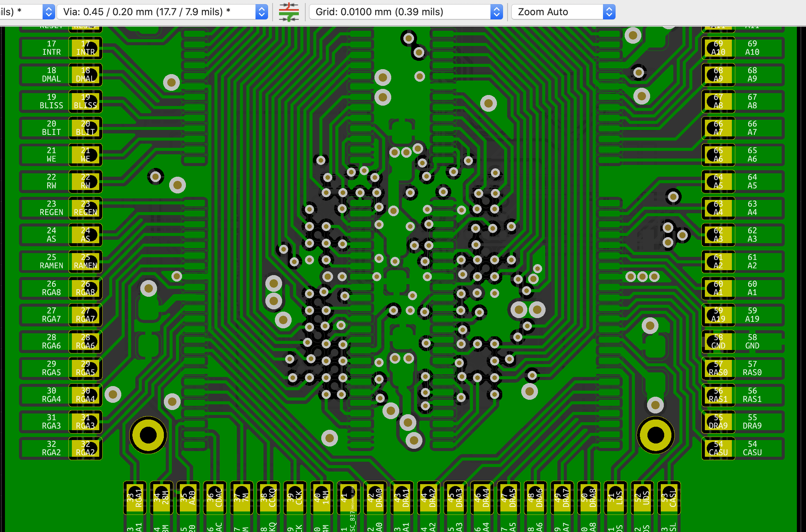Select the right yellow mounting hole

pyautogui.click(x=655, y=435)
